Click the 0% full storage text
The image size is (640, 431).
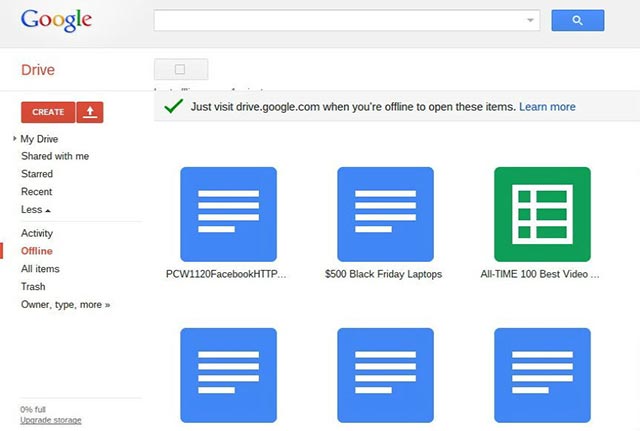33,409
